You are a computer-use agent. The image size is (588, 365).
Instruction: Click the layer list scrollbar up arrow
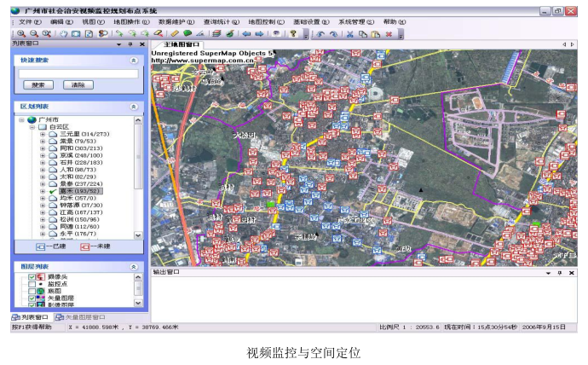click(x=138, y=277)
